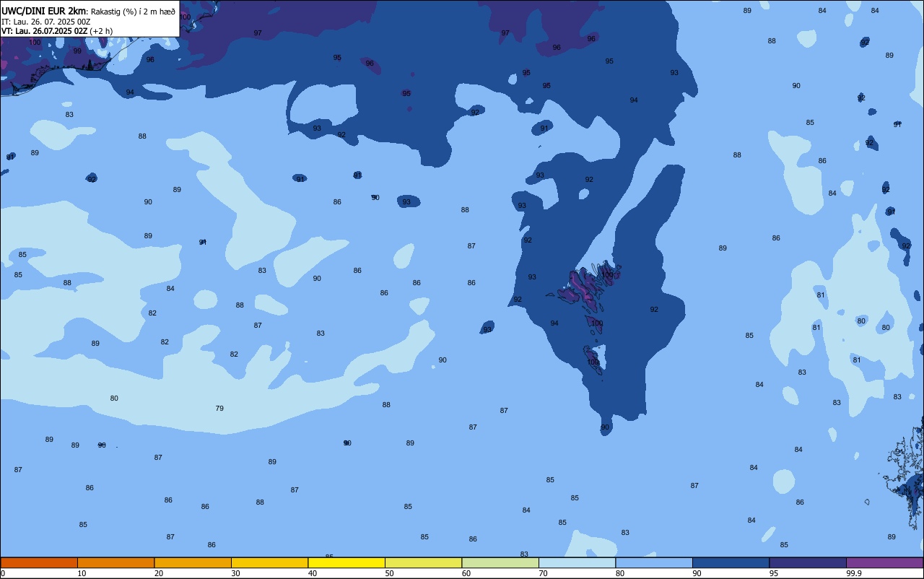This screenshot has width=924, height=579.
Task: Select the '99' humidity value on the map
Action: coord(77,51)
